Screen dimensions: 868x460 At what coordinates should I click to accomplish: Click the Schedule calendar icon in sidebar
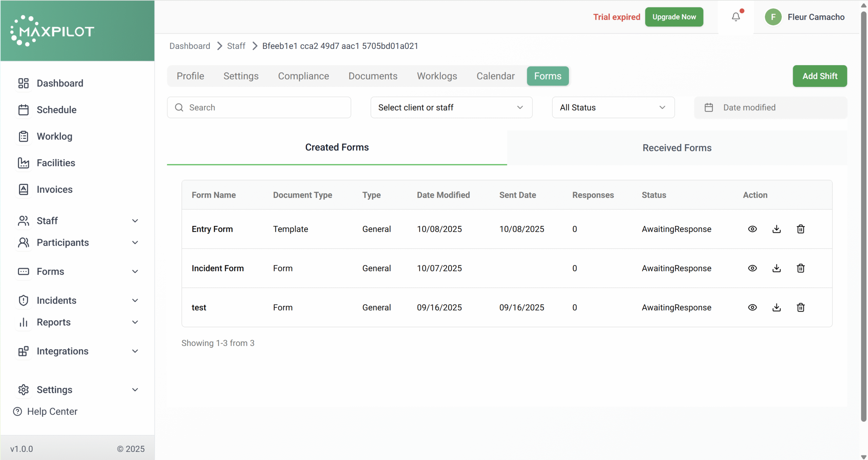click(x=23, y=110)
